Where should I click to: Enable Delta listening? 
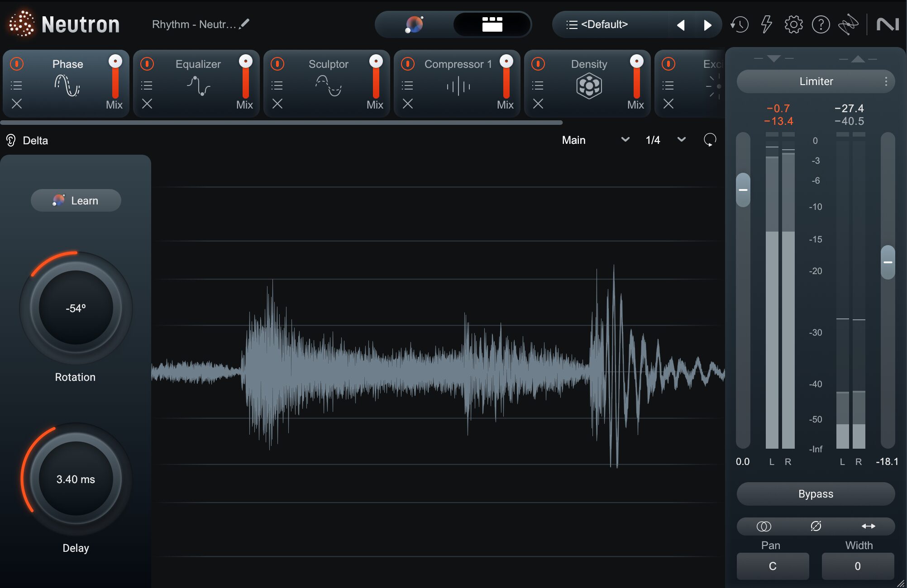pyautogui.click(x=27, y=140)
